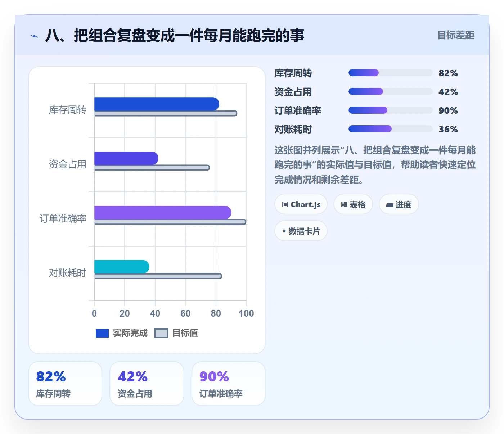Image resolution: width=504 pixels, height=434 pixels.
Task: Click the 资金占用 label on the chart axis
Action: pyautogui.click(x=68, y=164)
